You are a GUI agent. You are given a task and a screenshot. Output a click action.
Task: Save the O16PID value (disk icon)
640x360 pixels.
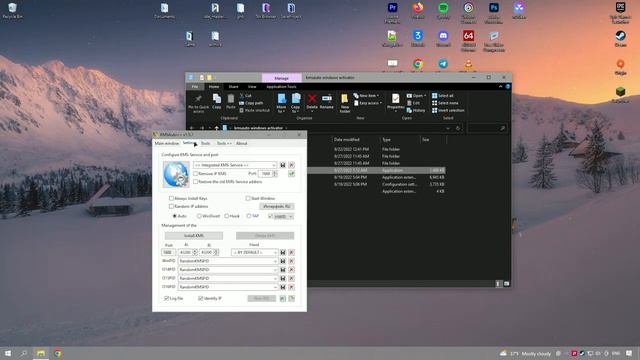click(x=282, y=287)
